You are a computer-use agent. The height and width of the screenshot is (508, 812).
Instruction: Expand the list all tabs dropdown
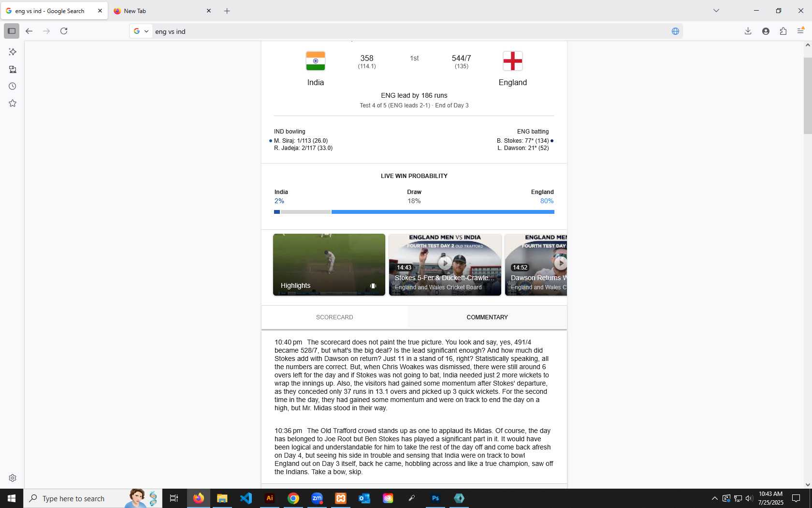[x=716, y=11]
